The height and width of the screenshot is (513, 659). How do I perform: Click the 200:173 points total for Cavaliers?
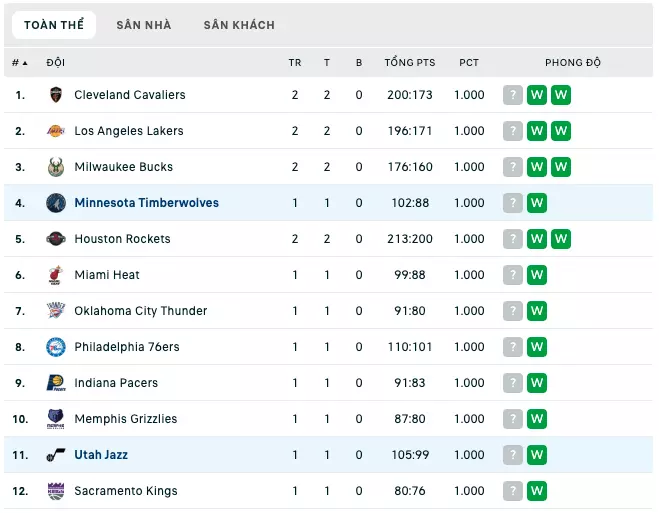pos(410,95)
